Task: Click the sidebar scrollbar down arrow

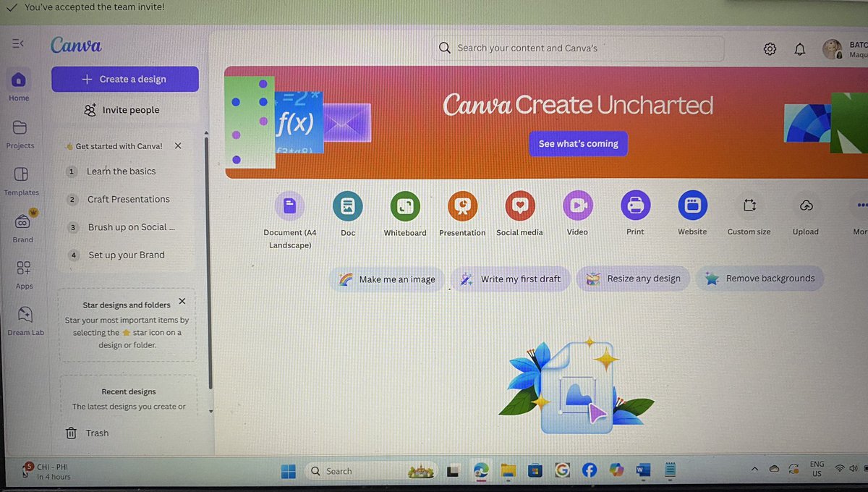Action: coord(210,411)
